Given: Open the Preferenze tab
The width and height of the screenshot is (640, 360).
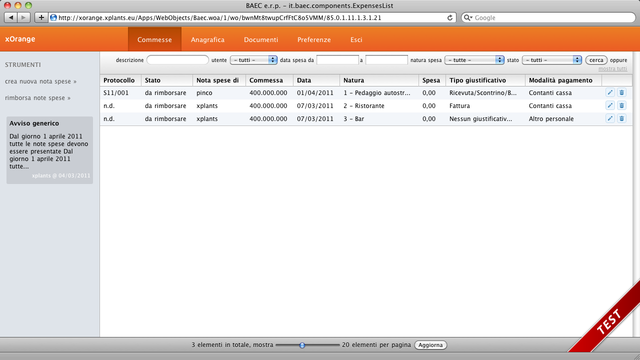Looking at the screenshot, I should pos(314,40).
